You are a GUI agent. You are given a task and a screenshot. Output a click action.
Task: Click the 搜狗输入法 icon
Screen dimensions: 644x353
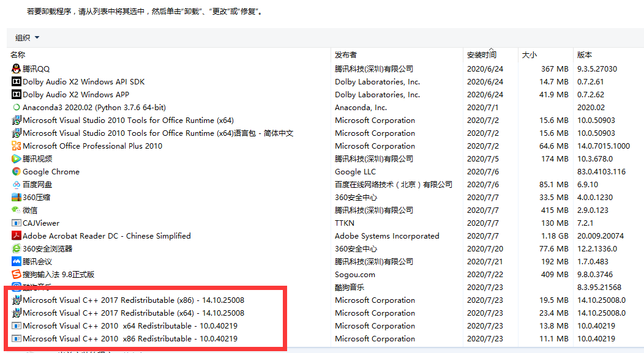pos(17,274)
